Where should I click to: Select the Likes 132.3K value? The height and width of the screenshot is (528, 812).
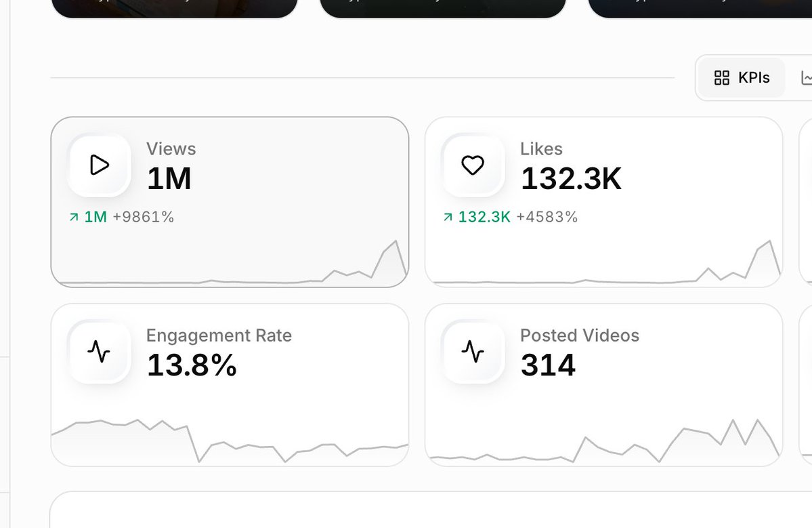pos(571,179)
